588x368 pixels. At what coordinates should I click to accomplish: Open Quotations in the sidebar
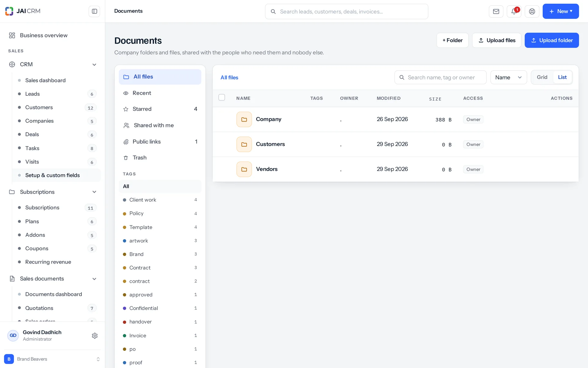coord(57,308)
